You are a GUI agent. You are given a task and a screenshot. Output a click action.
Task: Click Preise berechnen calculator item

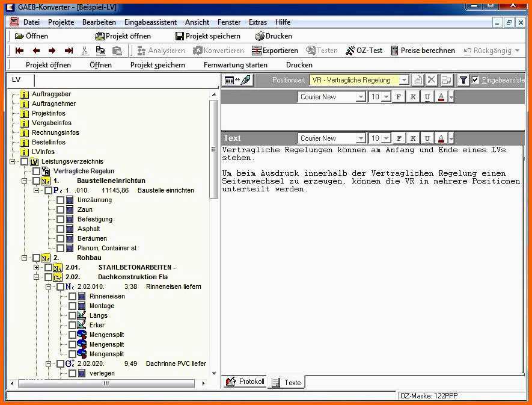click(x=423, y=51)
